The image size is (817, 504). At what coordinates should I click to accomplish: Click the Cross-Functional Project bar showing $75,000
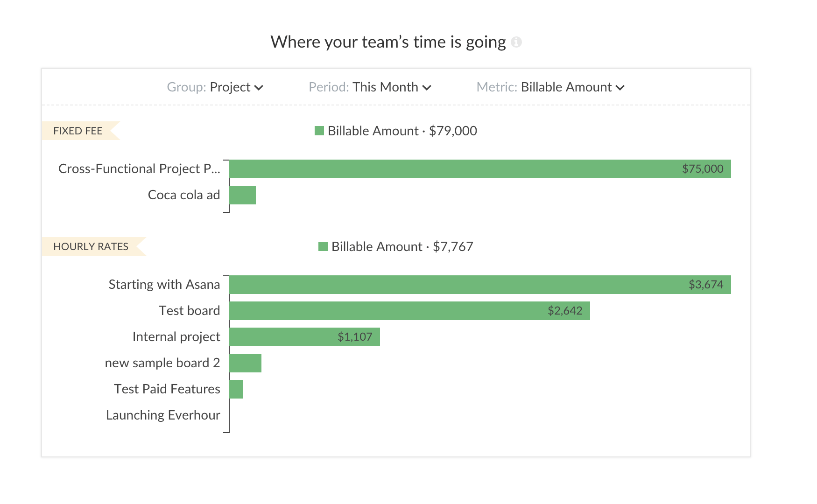pos(479,169)
